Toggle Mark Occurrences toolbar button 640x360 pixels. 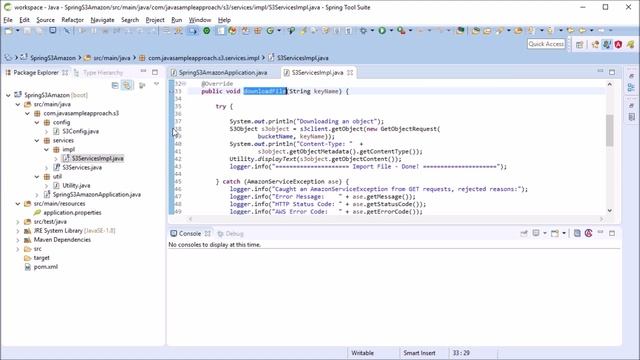click(303, 31)
